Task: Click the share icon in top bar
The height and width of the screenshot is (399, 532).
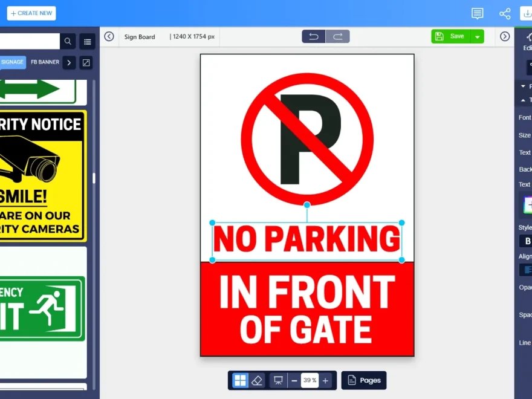Action: click(x=505, y=13)
